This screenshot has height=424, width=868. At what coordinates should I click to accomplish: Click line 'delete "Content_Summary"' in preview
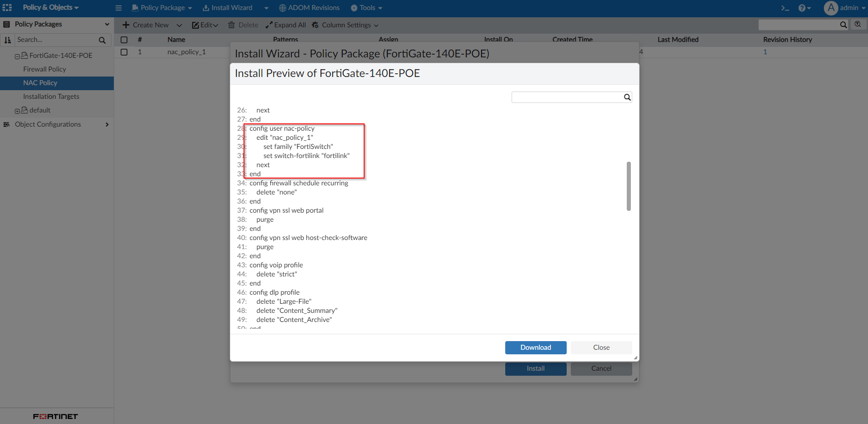297,311
